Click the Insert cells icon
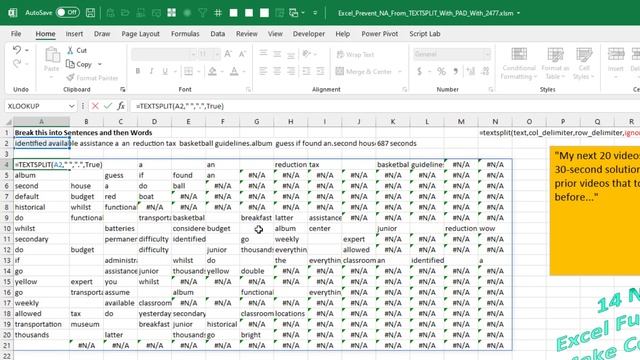 pos(616,54)
